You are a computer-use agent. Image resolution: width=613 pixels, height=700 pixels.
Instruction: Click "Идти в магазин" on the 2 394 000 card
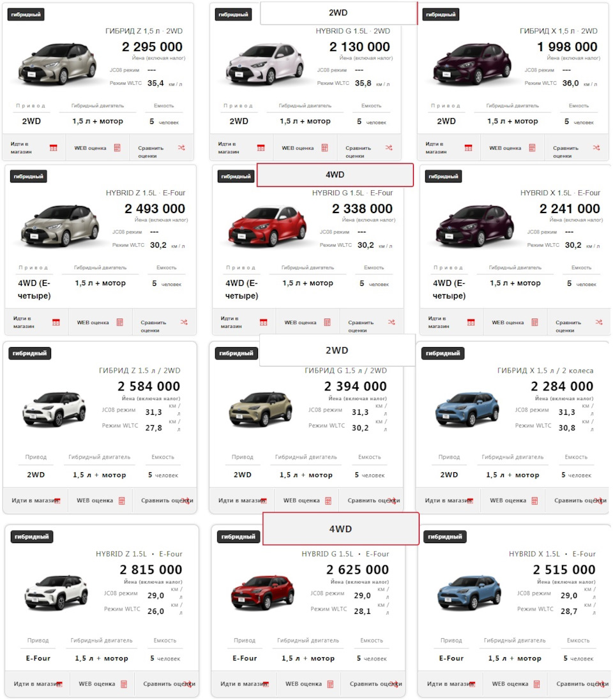click(242, 500)
